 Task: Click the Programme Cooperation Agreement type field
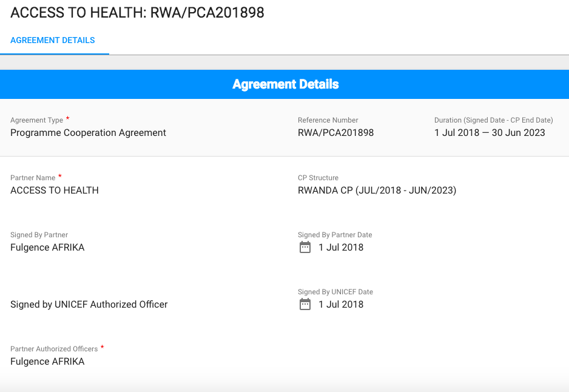click(x=88, y=133)
